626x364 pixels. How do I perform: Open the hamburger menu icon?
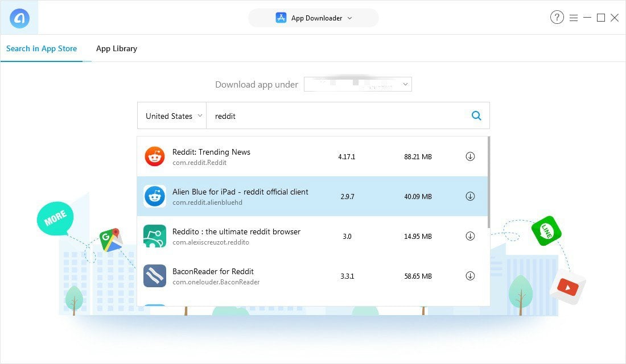(x=574, y=18)
